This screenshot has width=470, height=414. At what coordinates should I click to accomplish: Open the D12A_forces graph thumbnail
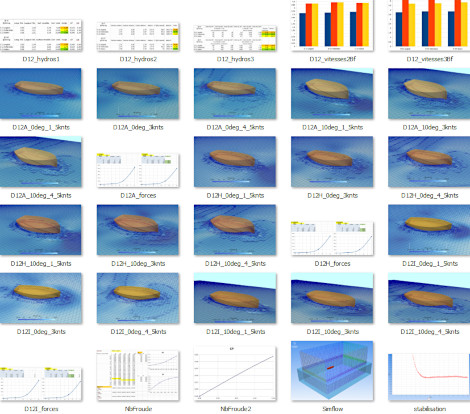138,170
